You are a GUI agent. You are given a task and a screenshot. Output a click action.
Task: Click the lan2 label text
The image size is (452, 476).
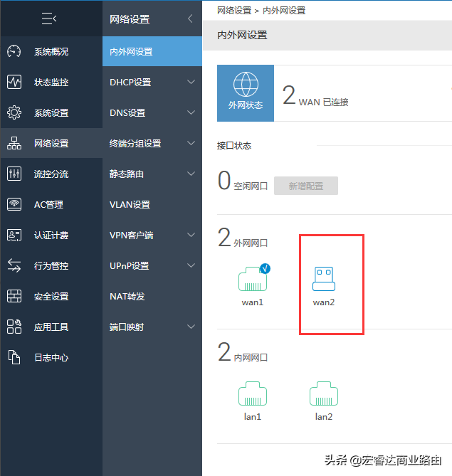[x=323, y=417]
